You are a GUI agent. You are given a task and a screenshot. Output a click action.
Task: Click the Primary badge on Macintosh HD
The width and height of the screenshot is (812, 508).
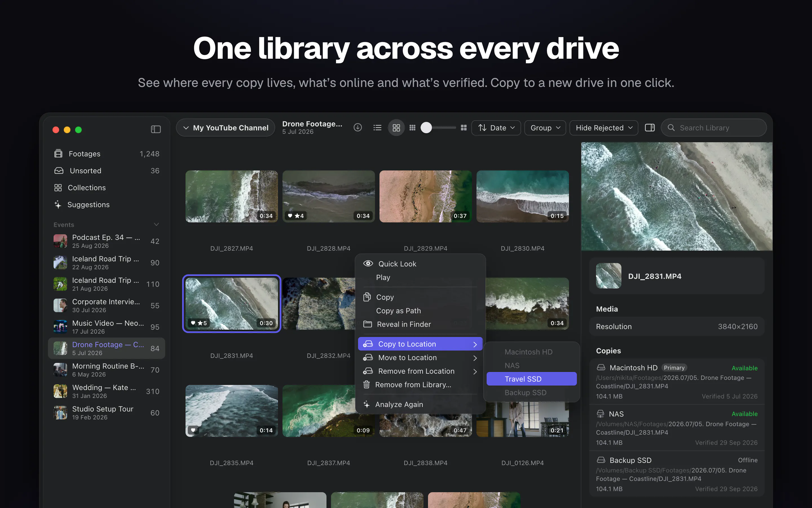[674, 368]
